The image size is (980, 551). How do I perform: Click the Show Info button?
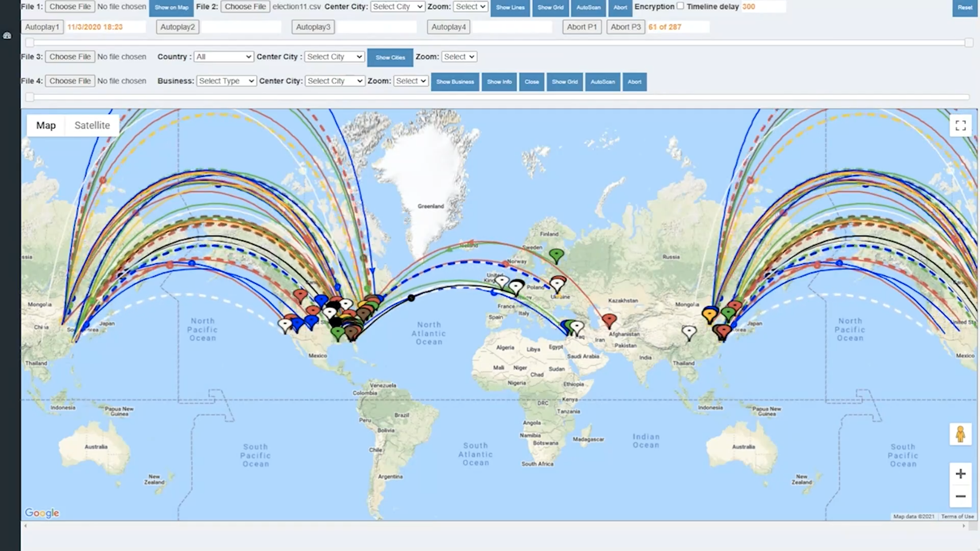point(499,82)
